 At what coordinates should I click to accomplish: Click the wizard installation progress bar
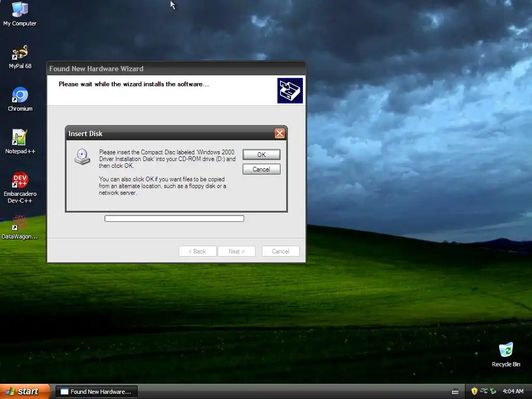tap(174, 218)
